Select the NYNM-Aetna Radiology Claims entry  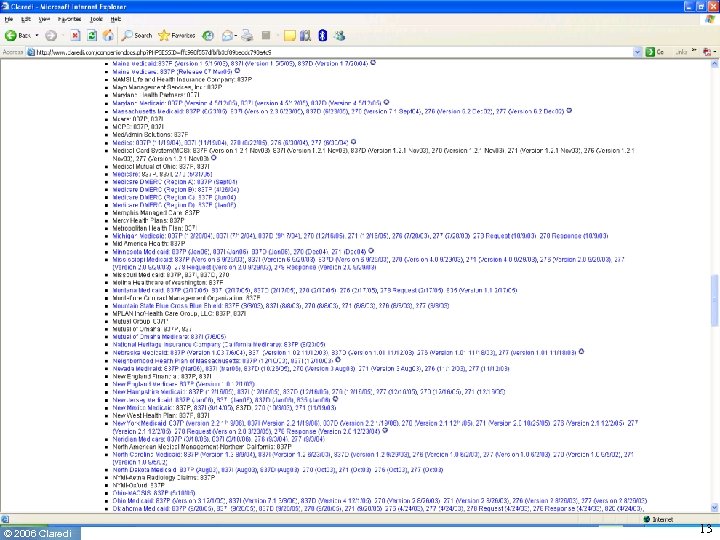pos(163,478)
